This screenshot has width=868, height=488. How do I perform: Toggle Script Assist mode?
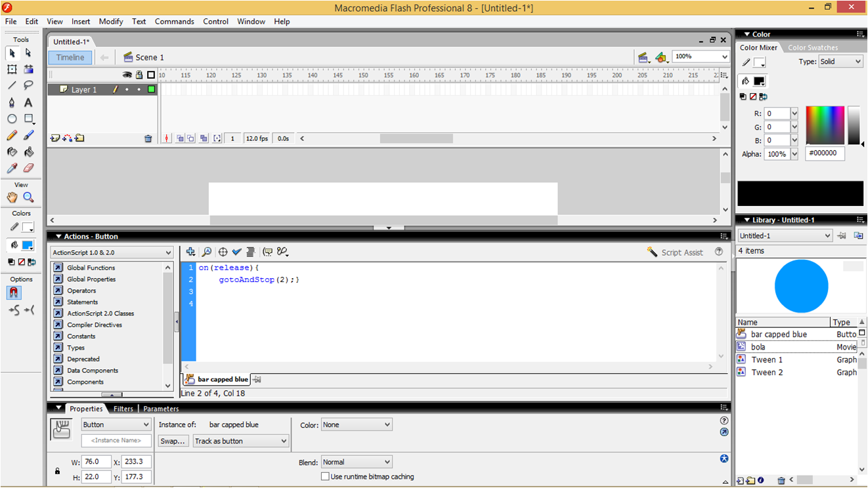[x=675, y=253]
